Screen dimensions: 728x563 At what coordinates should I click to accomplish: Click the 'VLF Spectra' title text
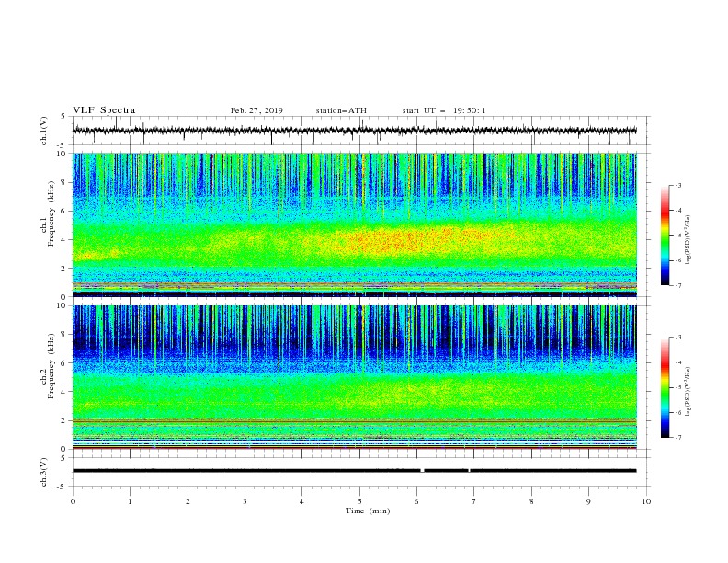(x=104, y=110)
